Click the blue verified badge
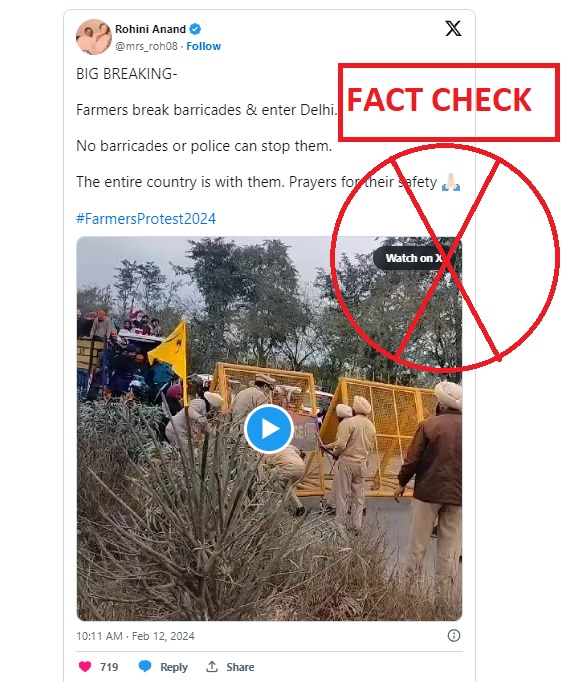 click(x=195, y=29)
